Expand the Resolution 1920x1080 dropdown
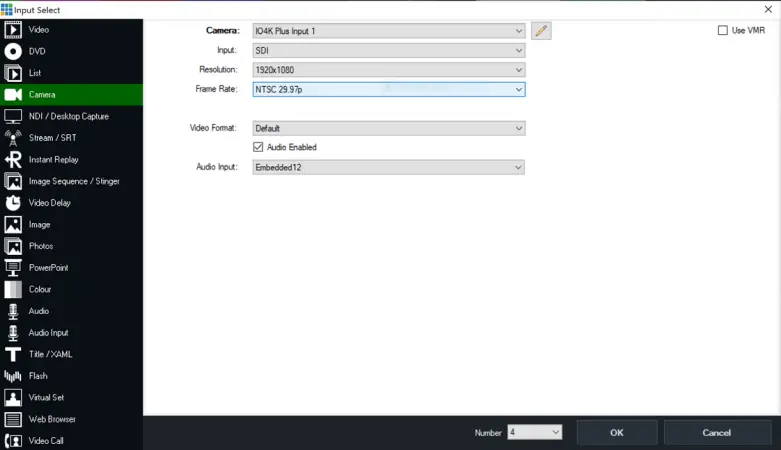The image size is (781, 450). [x=389, y=70]
